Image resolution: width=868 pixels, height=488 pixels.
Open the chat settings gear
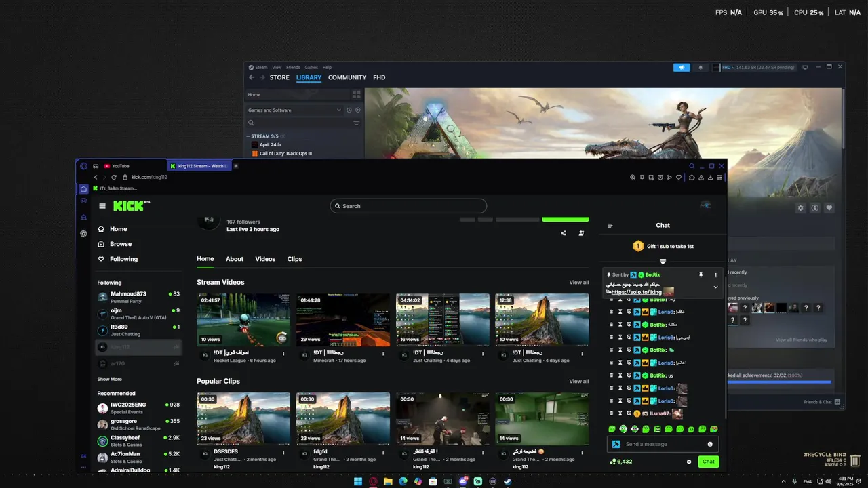pyautogui.click(x=689, y=462)
